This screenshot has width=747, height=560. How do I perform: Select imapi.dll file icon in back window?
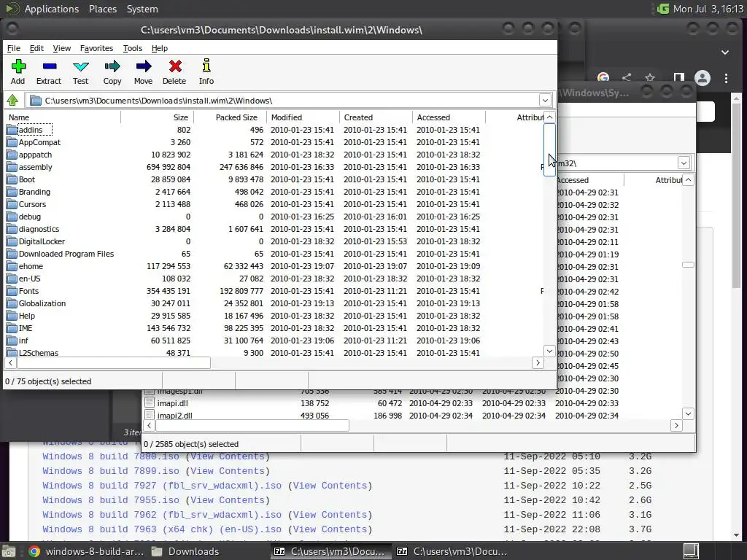point(150,402)
